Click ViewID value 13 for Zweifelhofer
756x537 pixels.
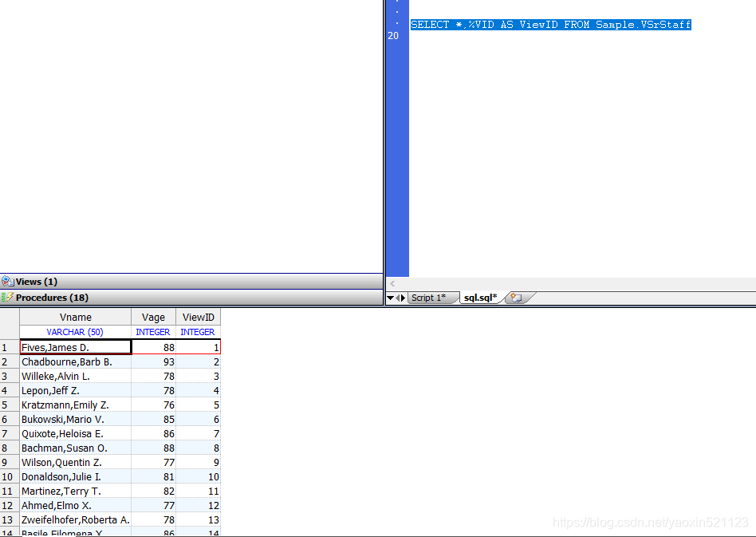198,519
